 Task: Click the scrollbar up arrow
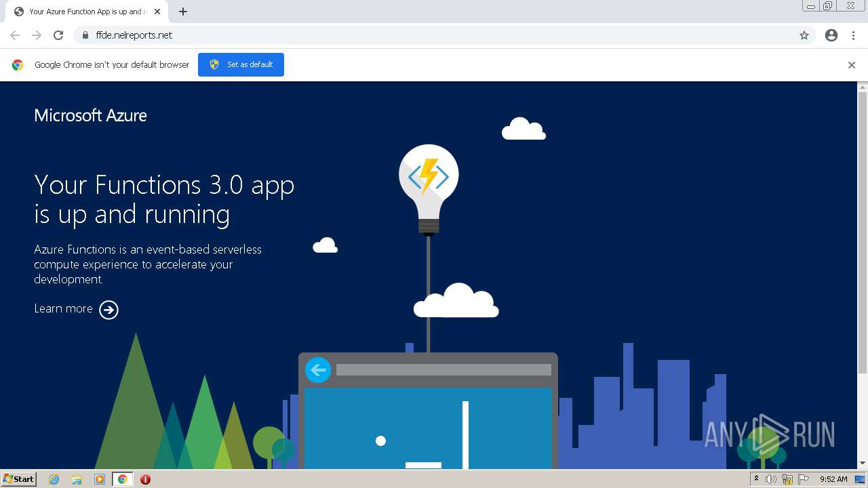[x=863, y=87]
